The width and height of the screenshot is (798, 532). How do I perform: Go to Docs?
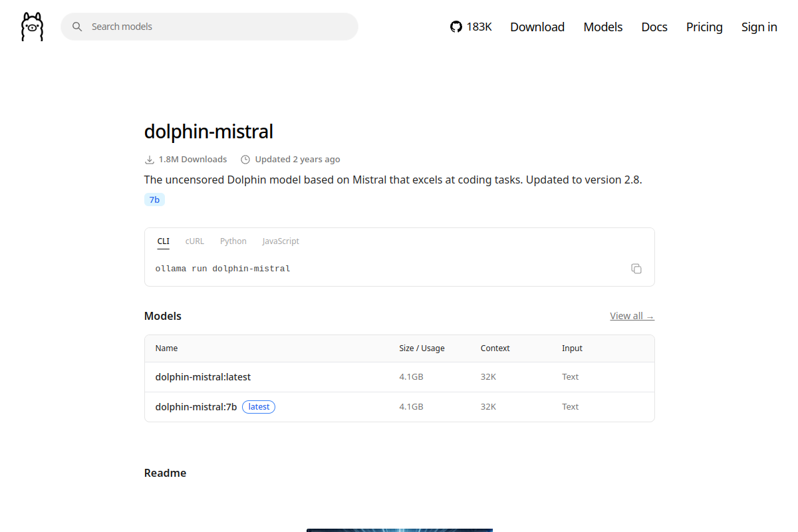tap(654, 27)
